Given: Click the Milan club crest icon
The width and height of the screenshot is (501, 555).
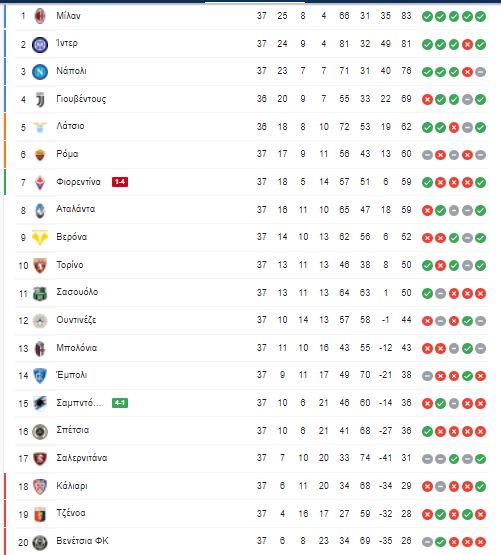Looking at the screenshot, I should coord(40,16).
